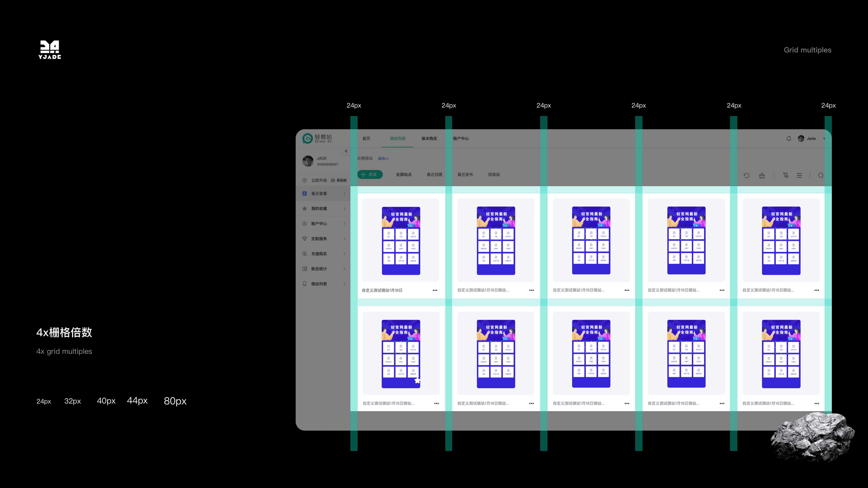Click the 4x grid multiples subtitle
The height and width of the screenshot is (488, 868).
tap(64, 351)
